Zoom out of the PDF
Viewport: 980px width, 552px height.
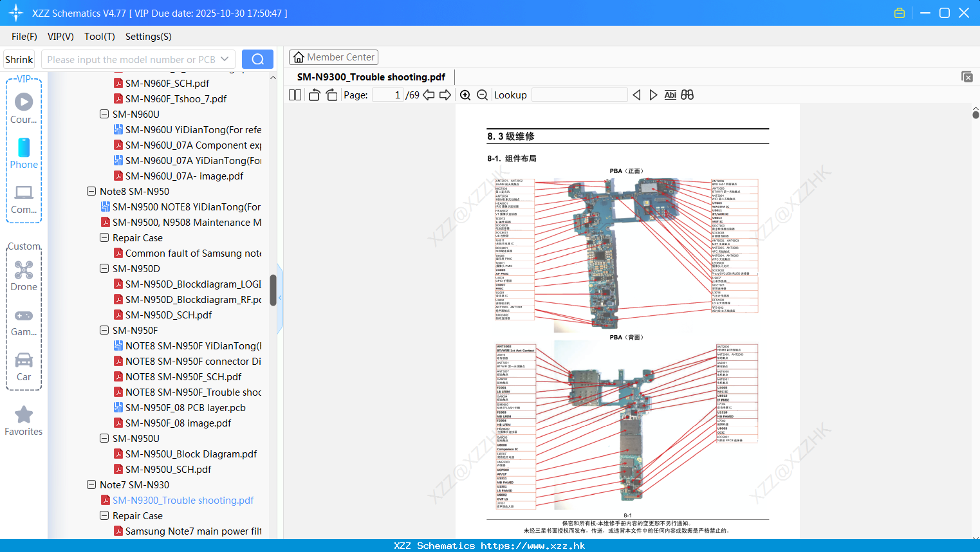click(482, 95)
